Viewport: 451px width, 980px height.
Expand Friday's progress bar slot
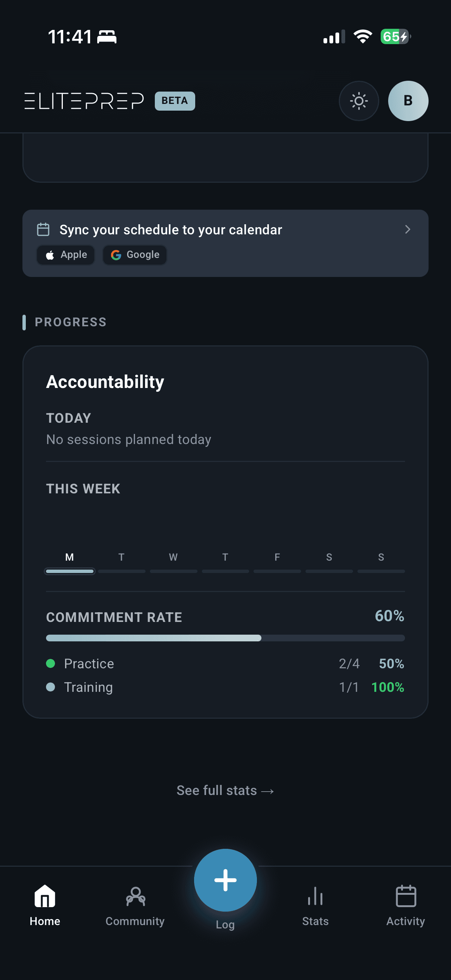pyautogui.click(x=277, y=571)
